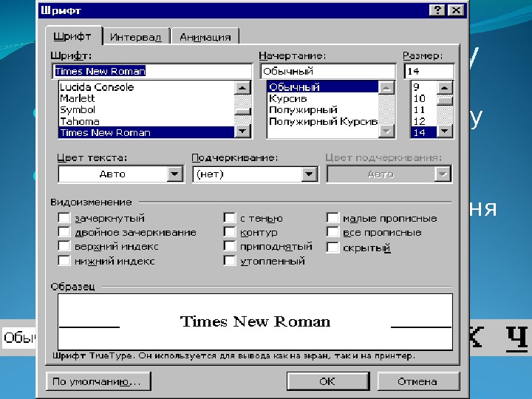The width and height of the screenshot is (532, 399).
Task: Select Lucida Console in font list
Action: [x=146, y=87]
